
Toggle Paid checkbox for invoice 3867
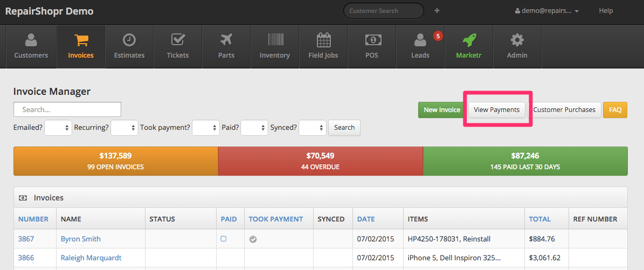224,239
